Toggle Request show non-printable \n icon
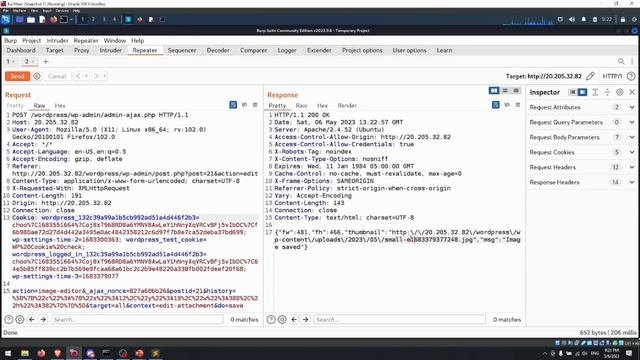Viewport: 640px width, 360px height. pyautogui.click(x=244, y=105)
